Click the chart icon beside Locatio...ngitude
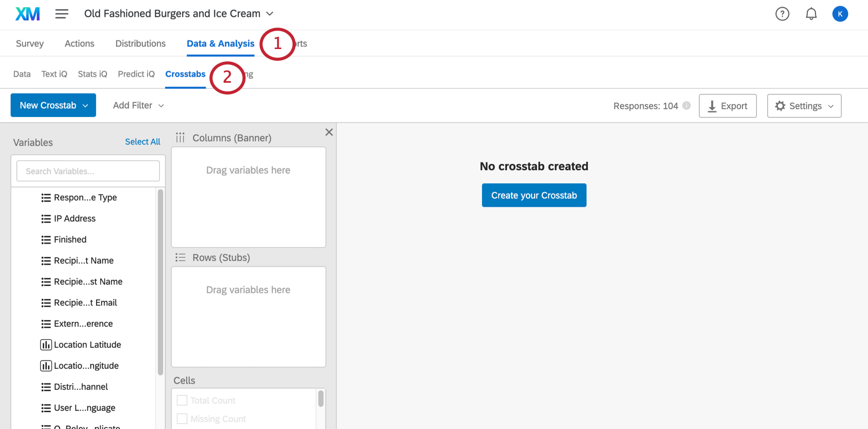 coord(46,366)
